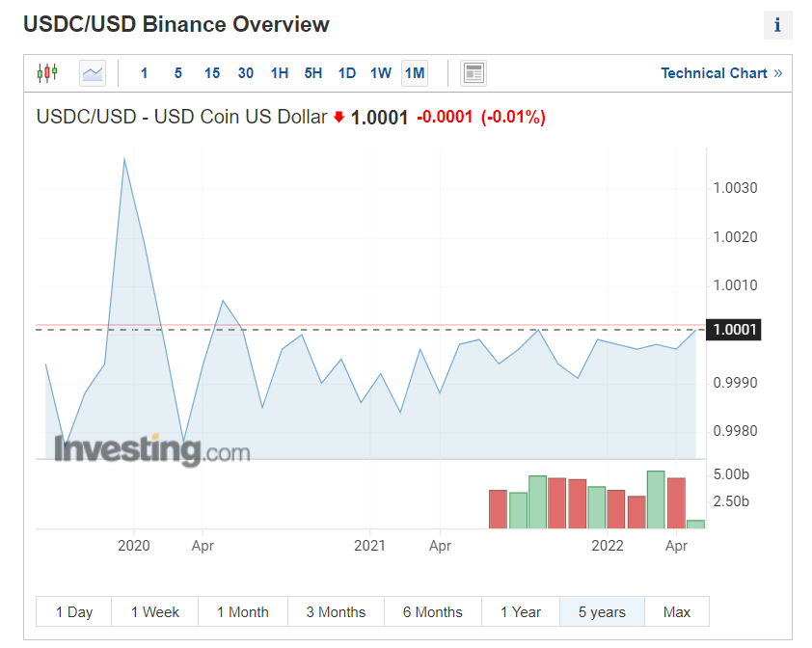Click the 2020 x-axis label
This screenshot has height=648, width=812.
coord(134,546)
